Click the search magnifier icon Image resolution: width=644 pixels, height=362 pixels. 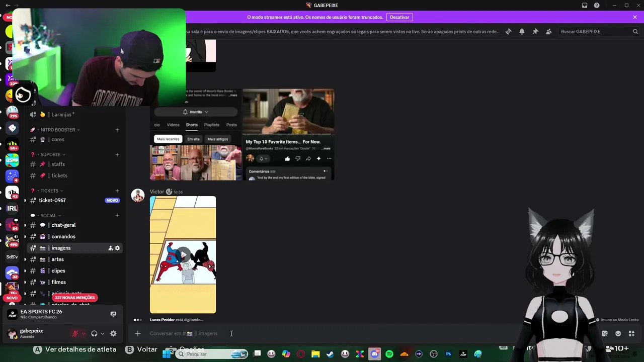(635, 31)
